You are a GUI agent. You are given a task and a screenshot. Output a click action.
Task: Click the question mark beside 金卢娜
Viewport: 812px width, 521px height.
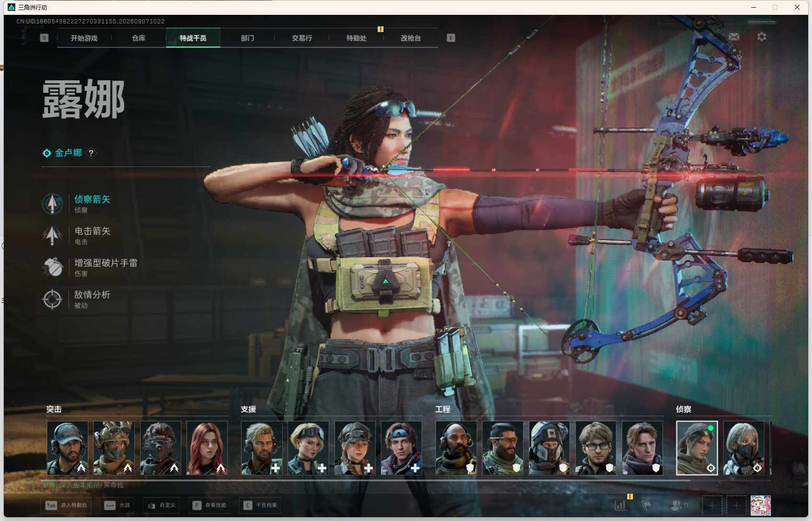point(91,153)
